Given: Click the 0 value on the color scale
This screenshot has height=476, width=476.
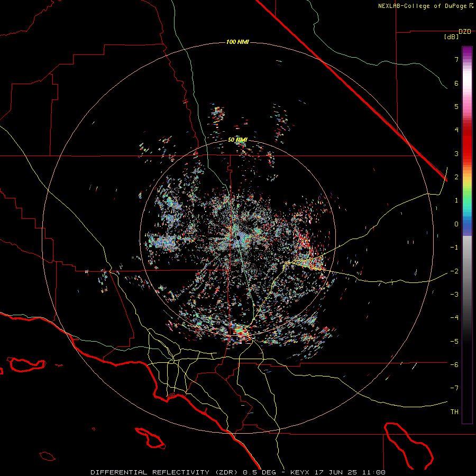Looking at the screenshot, I should pyautogui.click(x=456, y=224).
